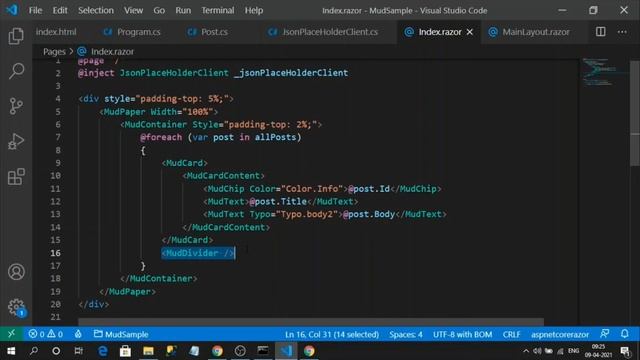Open the Help menu
This screenshot has height=360, width=640.
254,10
